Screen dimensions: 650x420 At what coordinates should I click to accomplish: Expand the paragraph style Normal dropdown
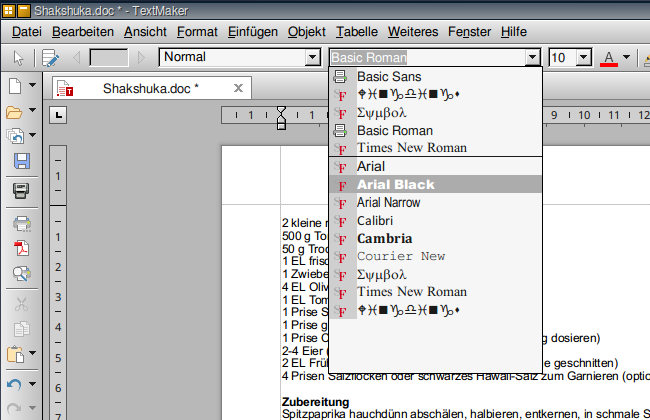click(312, 58)
